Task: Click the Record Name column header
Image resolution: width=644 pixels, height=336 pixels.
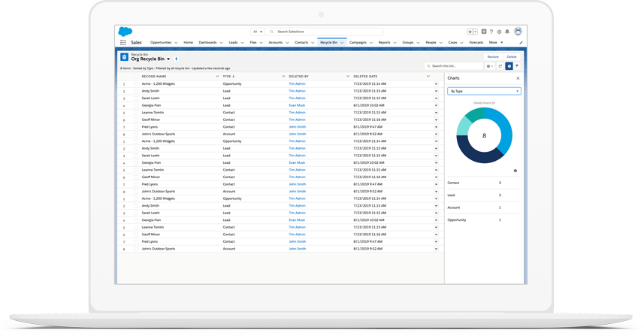Action: (154, 77)
